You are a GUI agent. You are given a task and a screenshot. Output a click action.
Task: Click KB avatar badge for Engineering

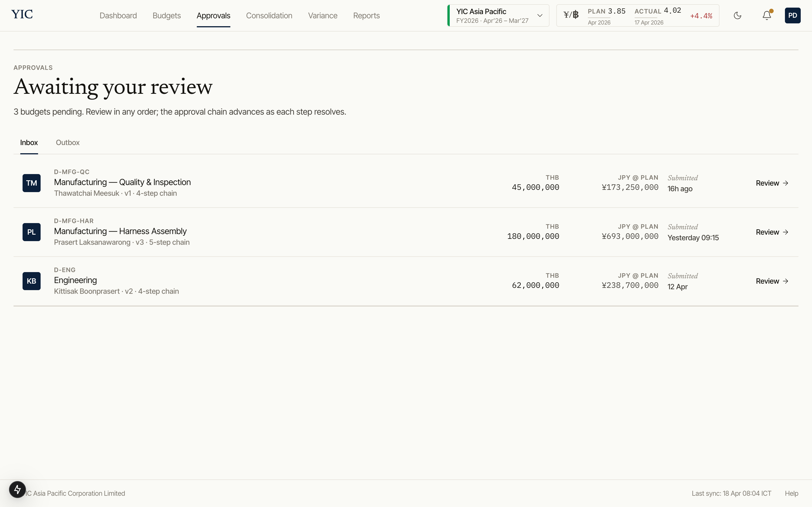(x=32, y=281)
